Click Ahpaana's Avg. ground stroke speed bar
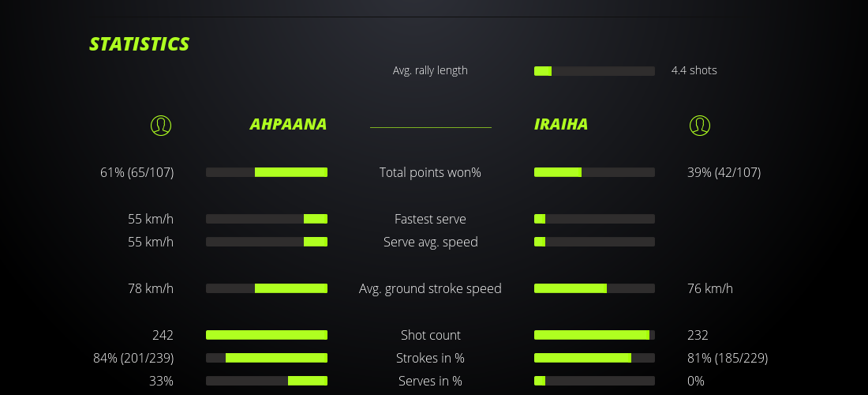The image size is (868, 395). (x=267, y=288)
